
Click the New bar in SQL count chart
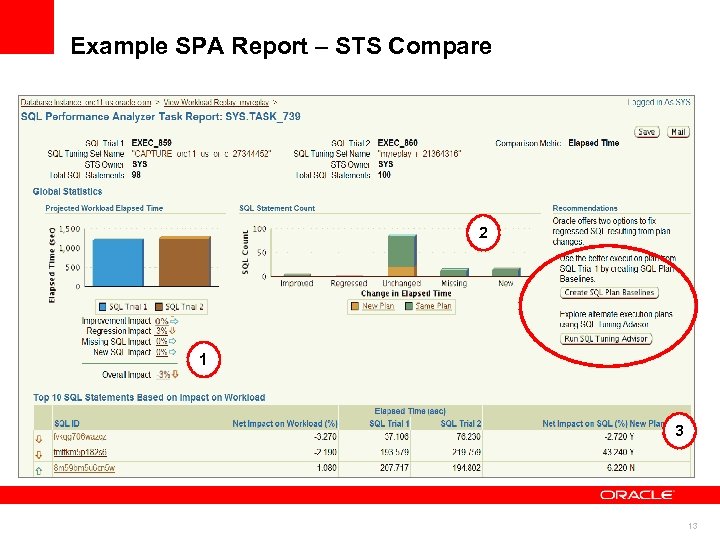tap(506, 272)
